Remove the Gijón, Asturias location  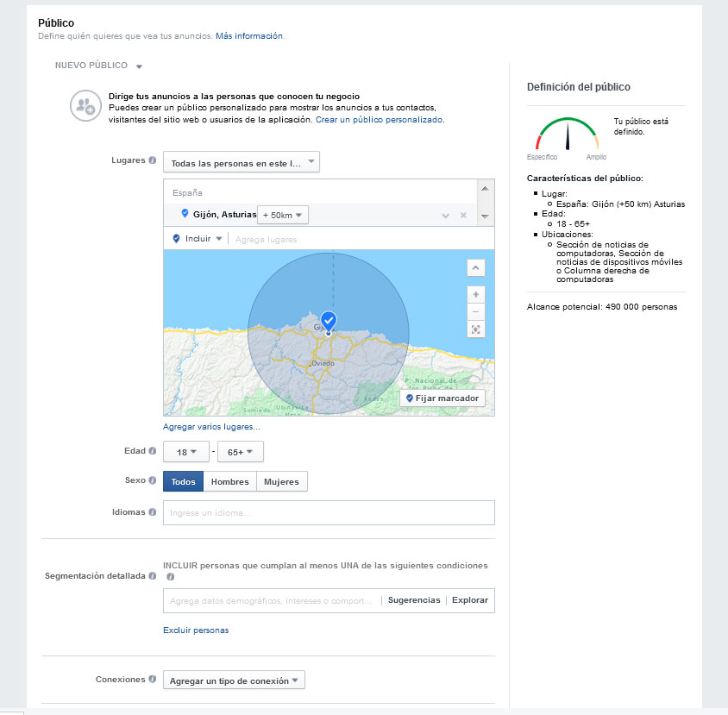point(463,215)
